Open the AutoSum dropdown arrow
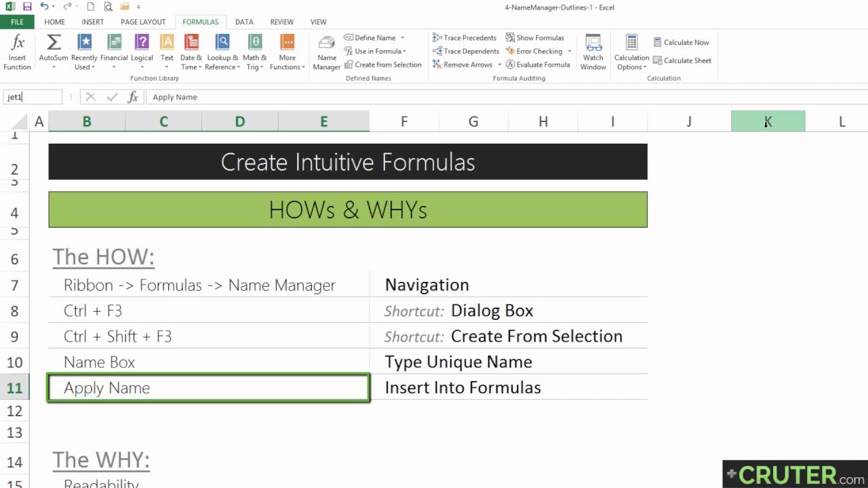This screenshot has height=488, width=868. point(54,67)
